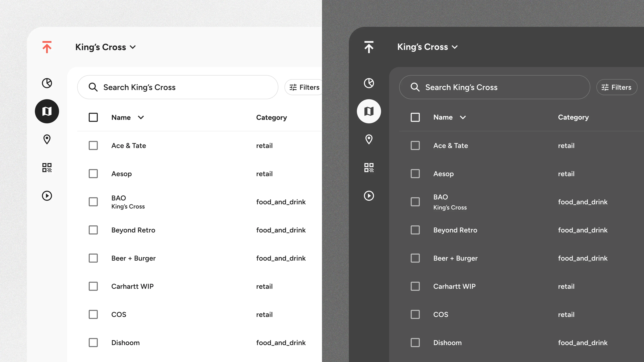Open location pin icon in light sidebar
This screenshot has height=362, width=644.
coord(47,139)
